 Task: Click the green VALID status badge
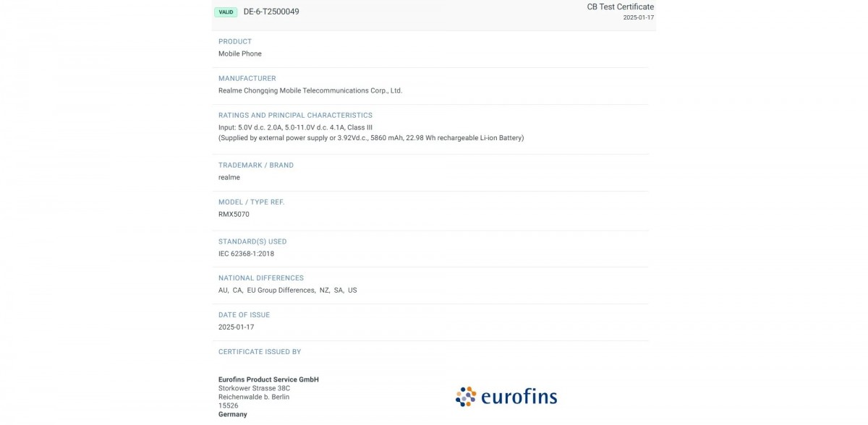click(x=226, y=12)
